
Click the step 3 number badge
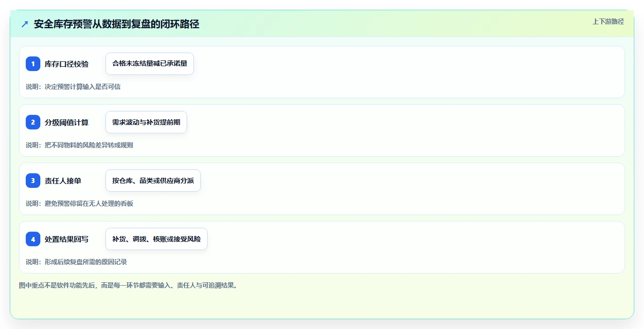tap(33, 181)
